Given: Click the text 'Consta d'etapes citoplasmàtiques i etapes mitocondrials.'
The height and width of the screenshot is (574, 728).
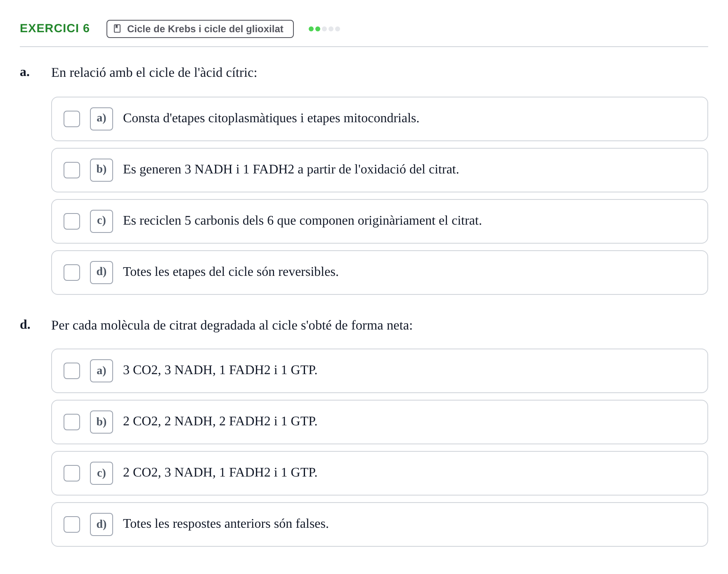Looking at the screenshot, I should (271, 118).
